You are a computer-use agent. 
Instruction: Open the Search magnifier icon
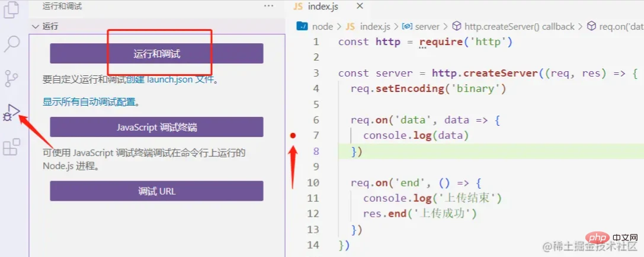(x=11, y=44)
